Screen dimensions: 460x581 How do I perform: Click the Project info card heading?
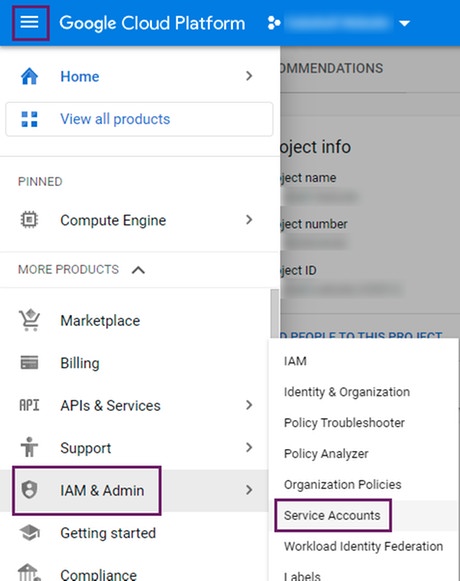point(315,147)
